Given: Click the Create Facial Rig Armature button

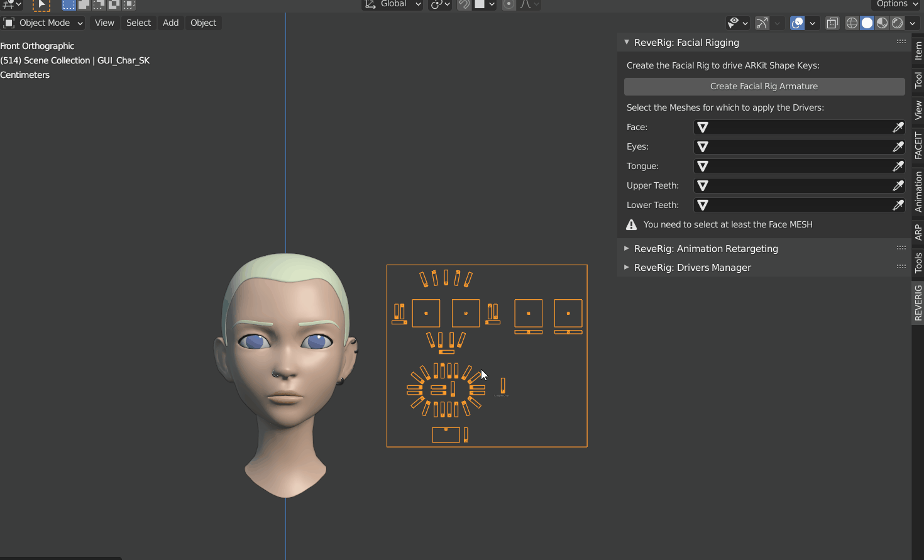Looking at the screenshot, I should click(764, 86).
